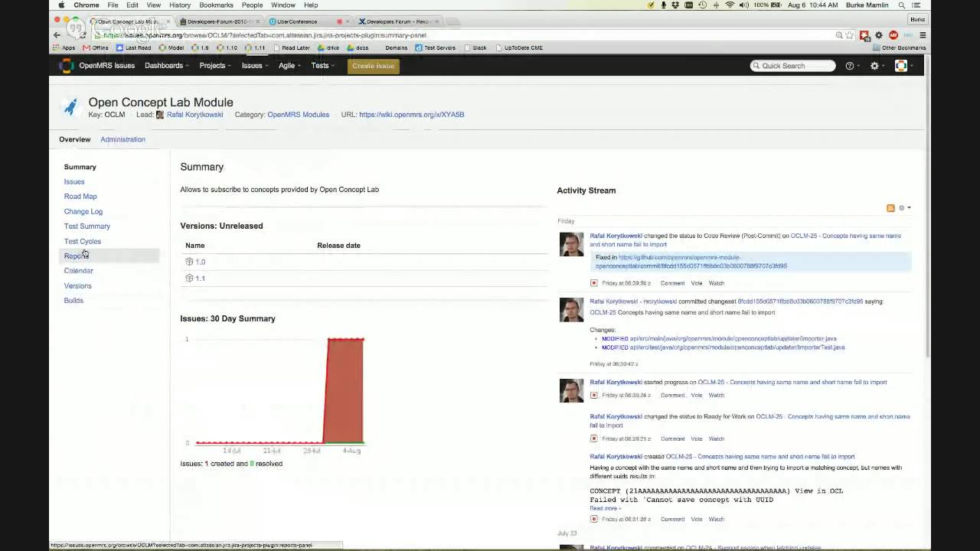
Task: Click the Chrome back arrow
Action: pyautogui.click(x=57, y=35)
